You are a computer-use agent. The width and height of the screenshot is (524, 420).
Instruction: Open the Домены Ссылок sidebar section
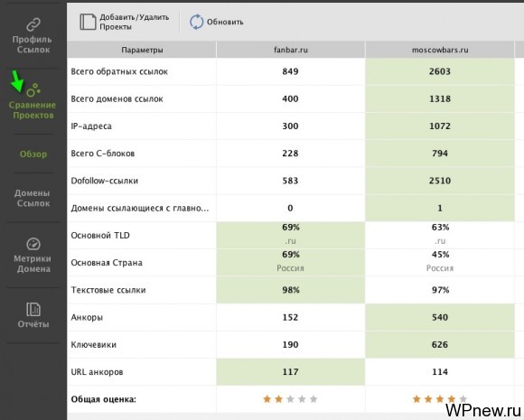33,198
